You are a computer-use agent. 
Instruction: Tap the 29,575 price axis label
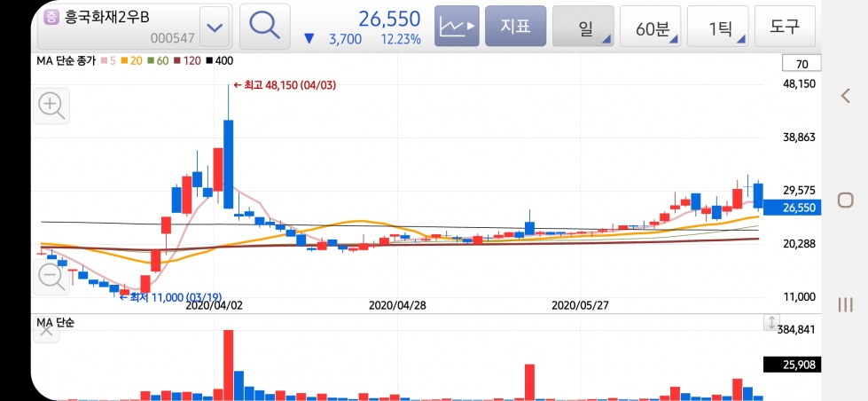[800, 191]
